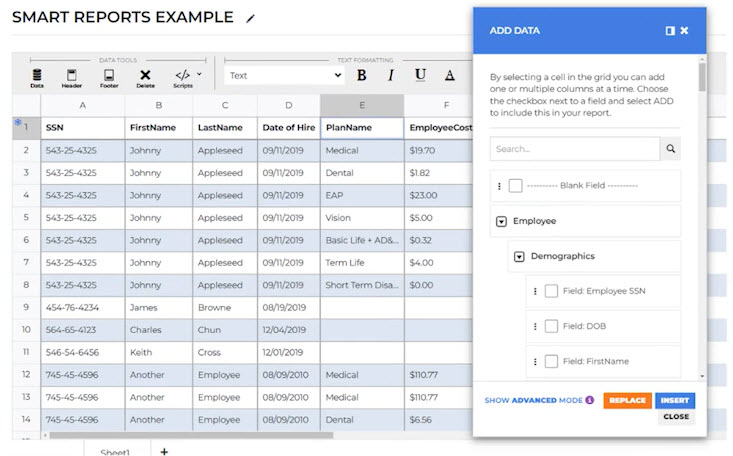Check the Employee SSN field checkbox

click(x=551, y=291)
